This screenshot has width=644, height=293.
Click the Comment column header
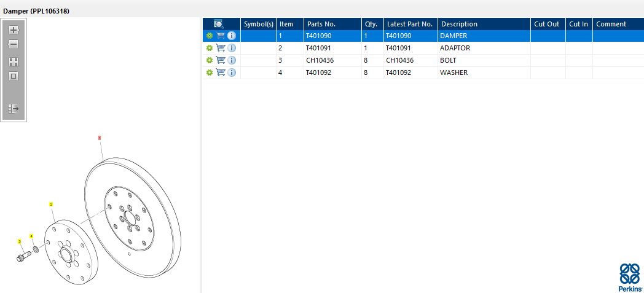618,24
